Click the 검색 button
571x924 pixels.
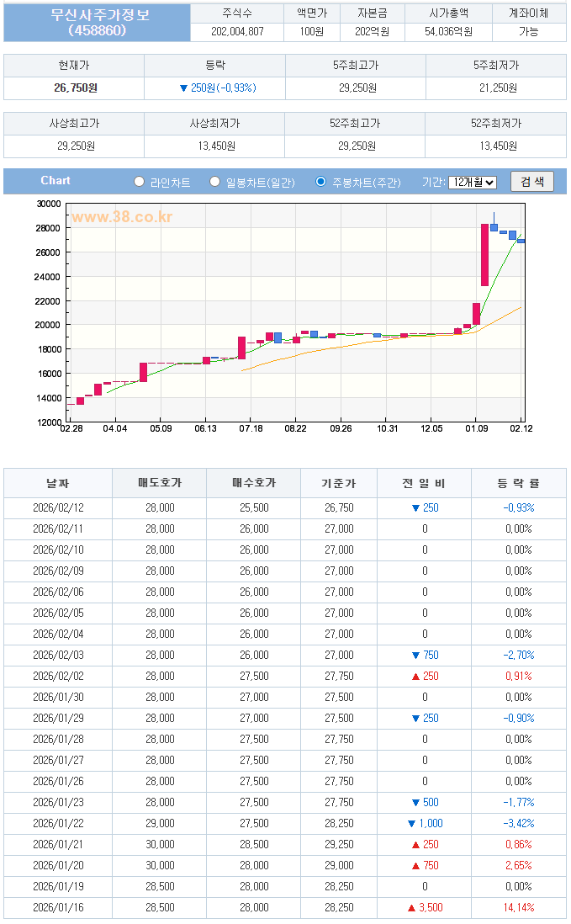point(532,182)
